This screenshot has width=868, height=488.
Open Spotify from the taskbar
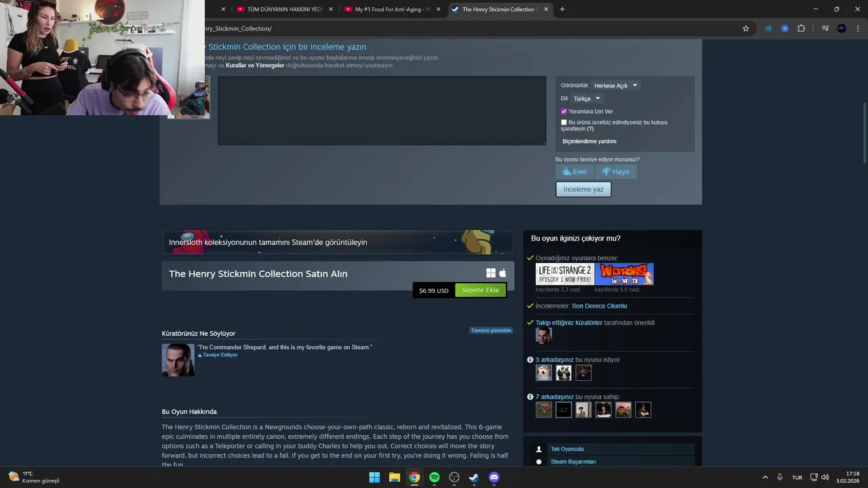434,477
